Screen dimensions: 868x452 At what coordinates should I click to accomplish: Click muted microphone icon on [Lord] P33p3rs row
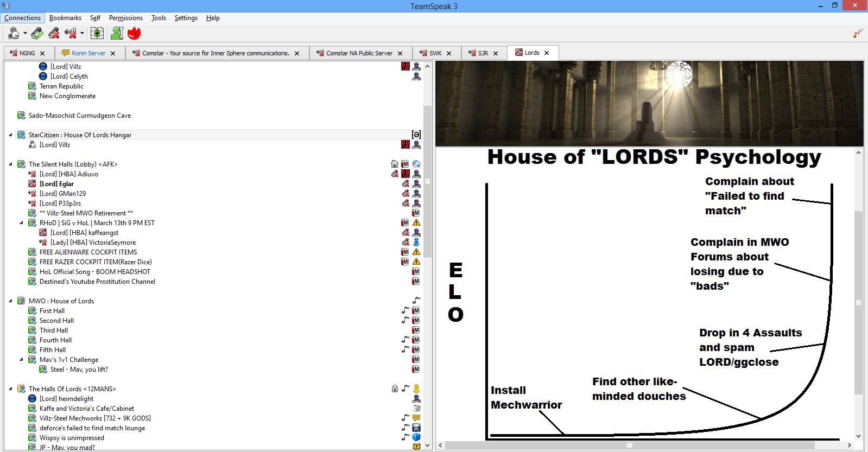pos(406,203)
